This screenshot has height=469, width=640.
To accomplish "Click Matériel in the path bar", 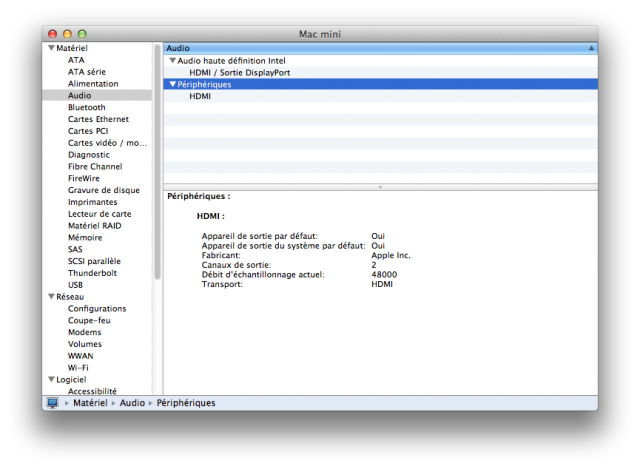I will (90, 403).
